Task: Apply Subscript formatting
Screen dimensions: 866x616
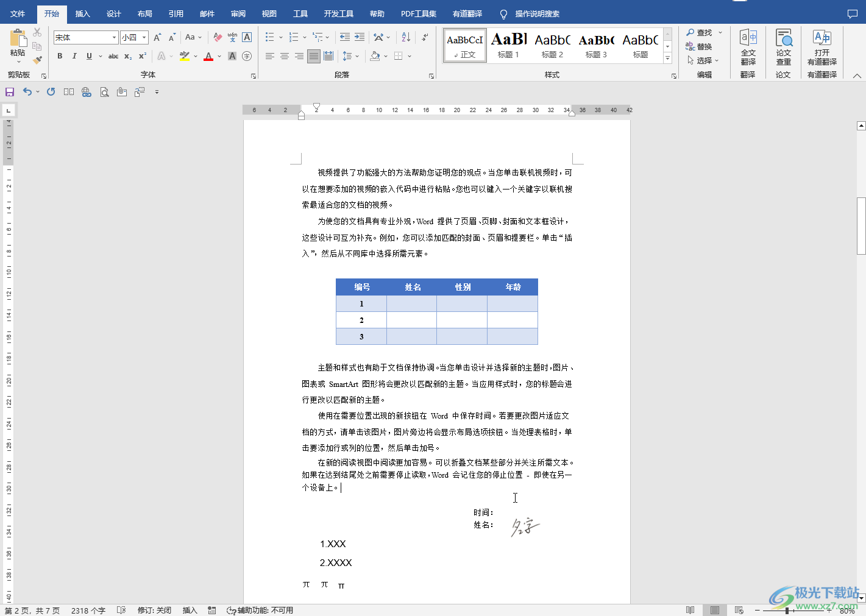Action: pyautogui.click(x=128, y=56)
